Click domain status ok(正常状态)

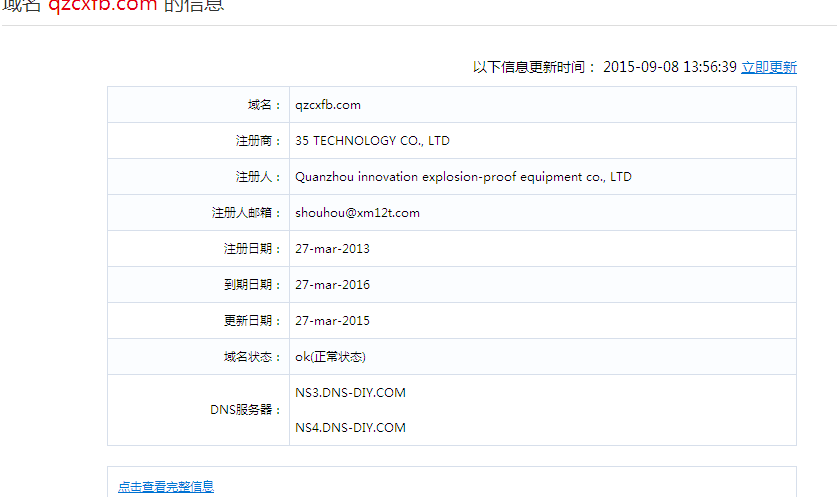coord(330,357)
